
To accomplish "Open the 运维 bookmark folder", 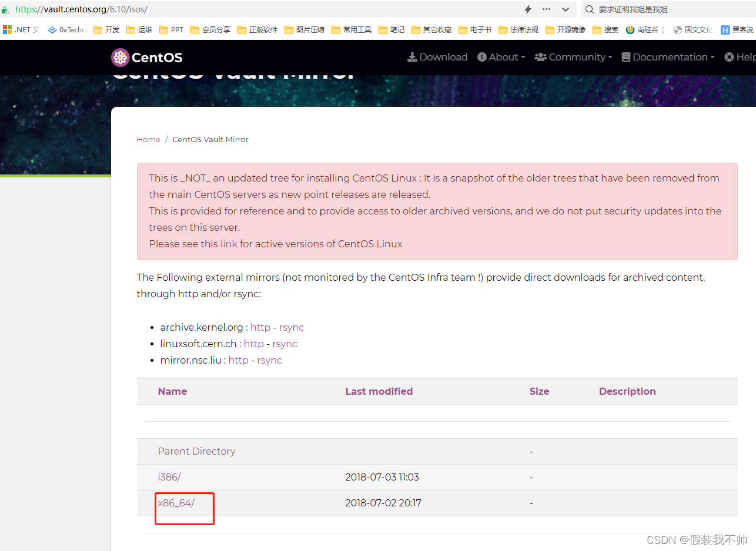I will (x=139, y=29).
